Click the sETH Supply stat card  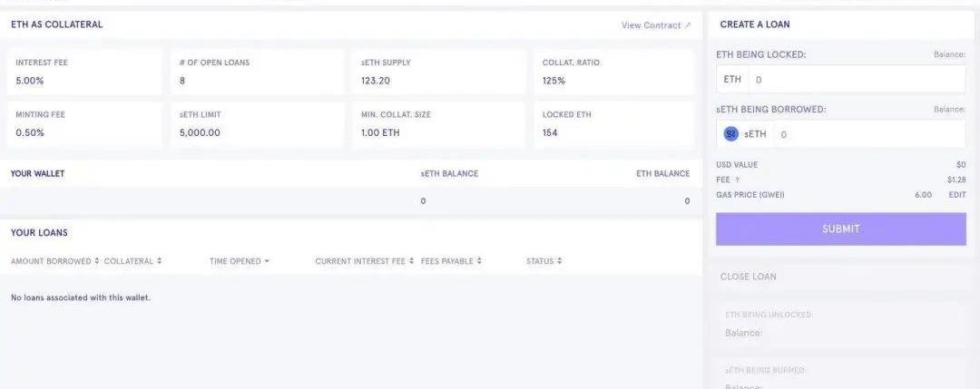(x=438, y=72)
